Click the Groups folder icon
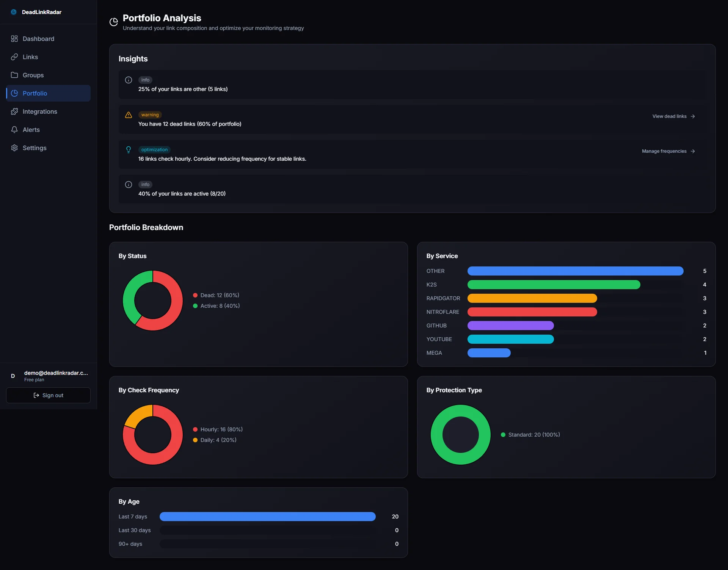728x570 pixels. pyautogui.click(x=14, y=75)
